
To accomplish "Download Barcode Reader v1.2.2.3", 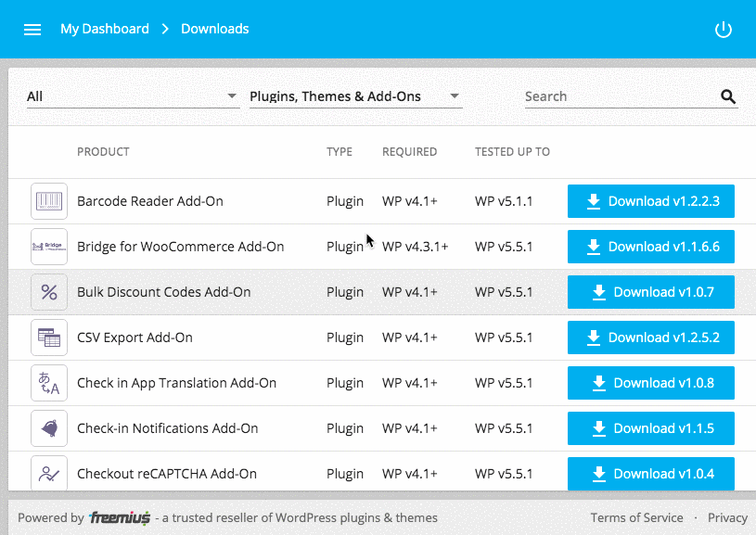I will [651, 201].
